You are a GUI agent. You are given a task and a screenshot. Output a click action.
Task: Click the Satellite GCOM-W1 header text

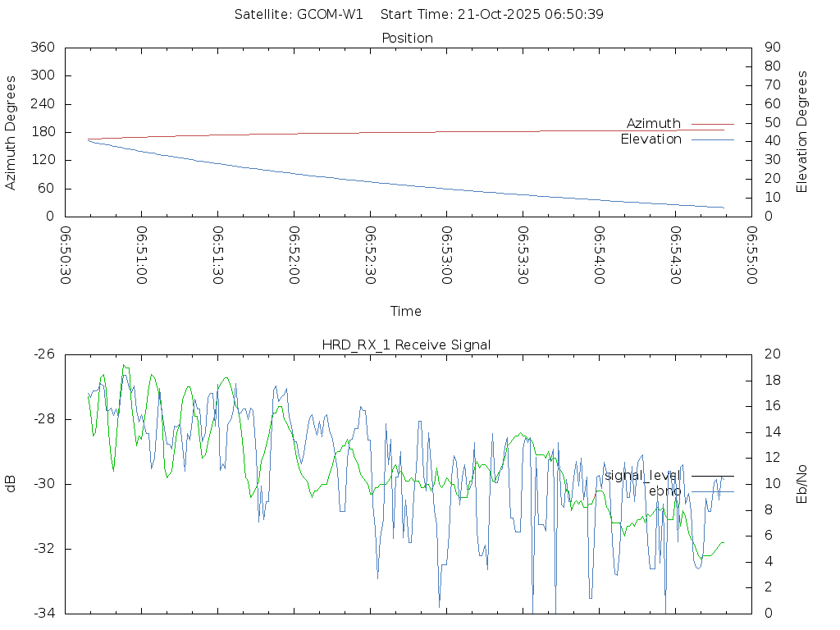coord(299,14)
